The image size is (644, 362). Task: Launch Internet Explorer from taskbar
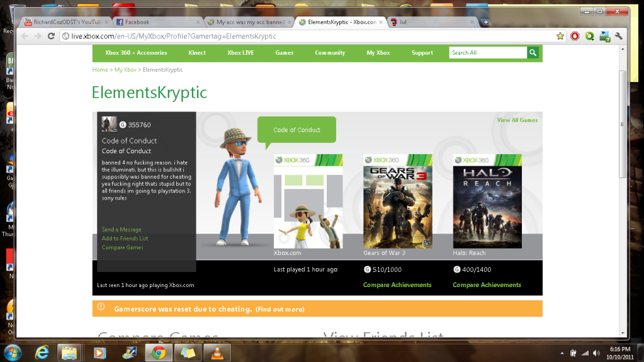(42, 353)
